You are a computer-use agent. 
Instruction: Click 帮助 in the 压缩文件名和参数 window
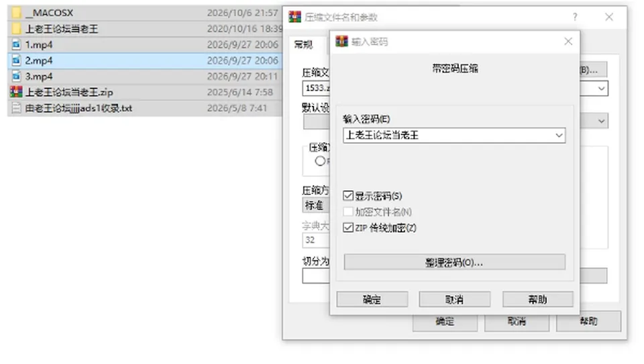588,321
